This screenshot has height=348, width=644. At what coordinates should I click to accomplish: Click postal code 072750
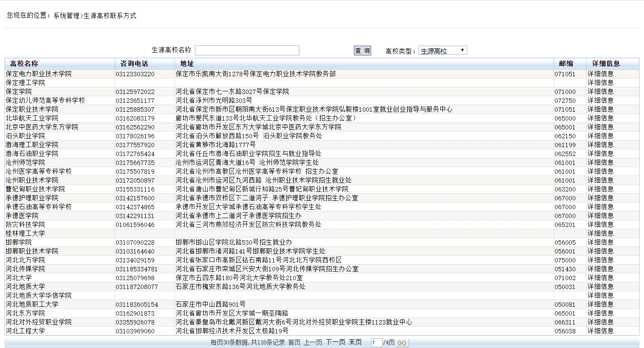pos(565,101)
